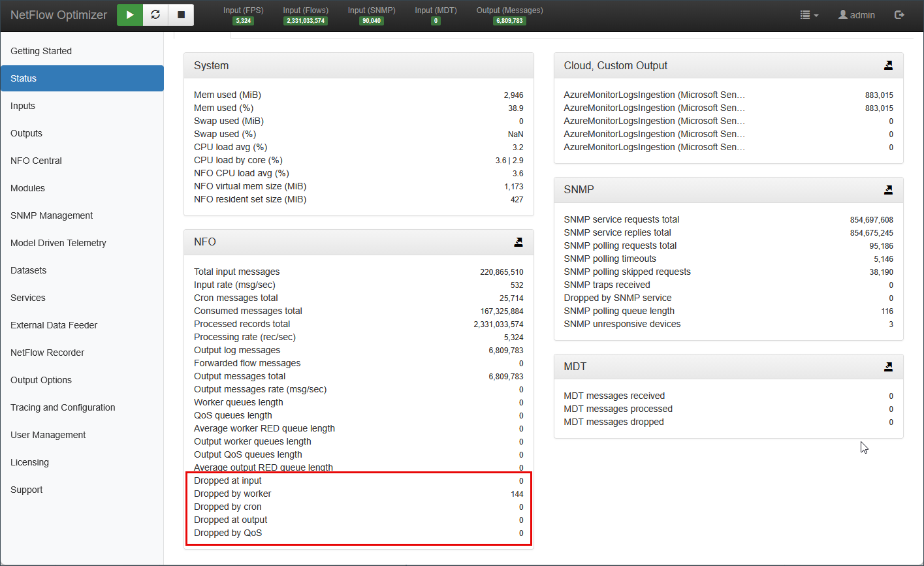
Task: Click the green Start (play) button
Action: pyautogui.click(x=130, y=15)
